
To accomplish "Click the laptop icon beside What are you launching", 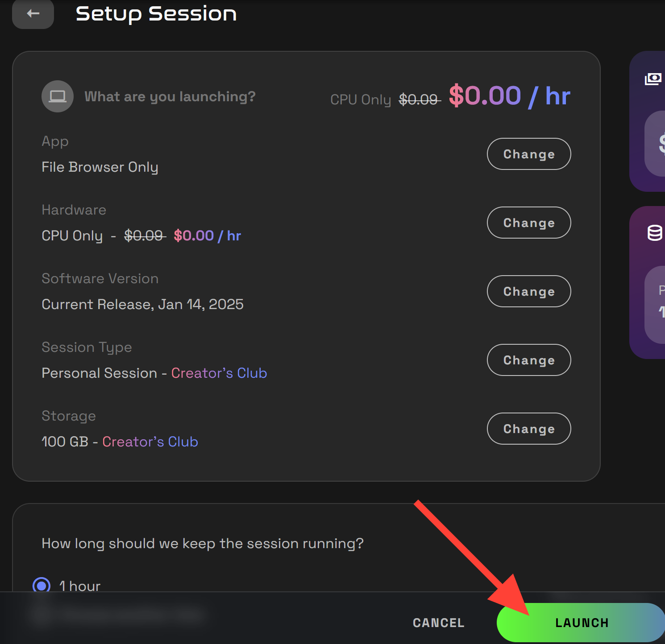I will [x=57, y=96].
